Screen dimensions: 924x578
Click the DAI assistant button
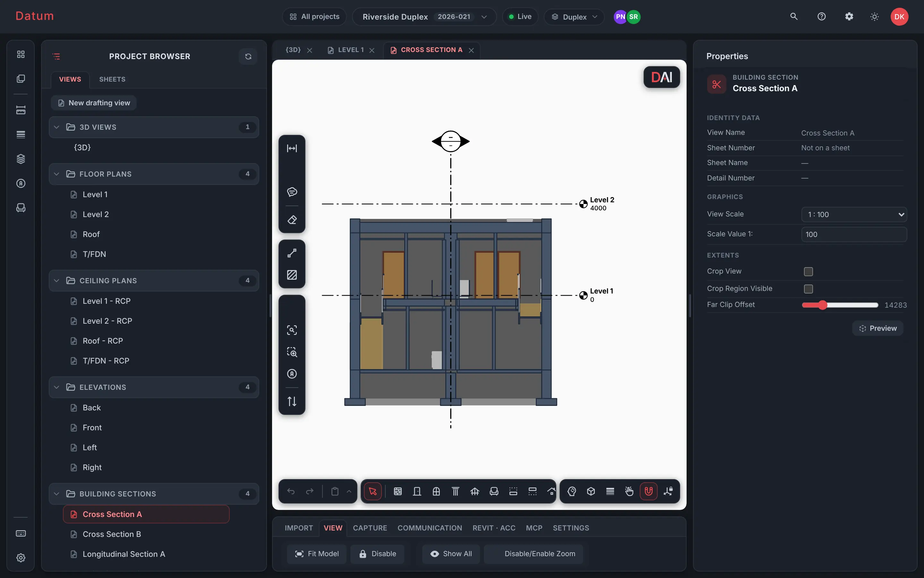[661, 77]
